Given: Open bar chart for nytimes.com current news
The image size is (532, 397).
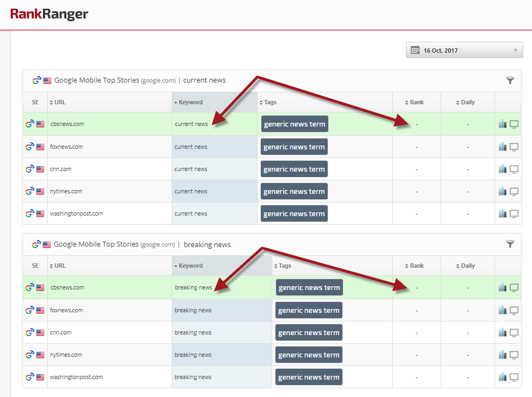Looking at the screenshot, I should (x=503, y=191).
